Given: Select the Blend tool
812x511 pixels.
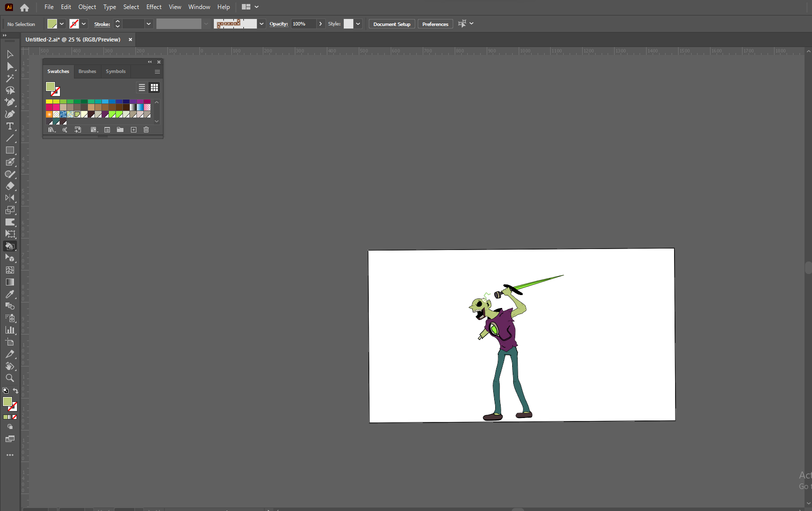Looking at the screenshot, I should pos(9,306).
